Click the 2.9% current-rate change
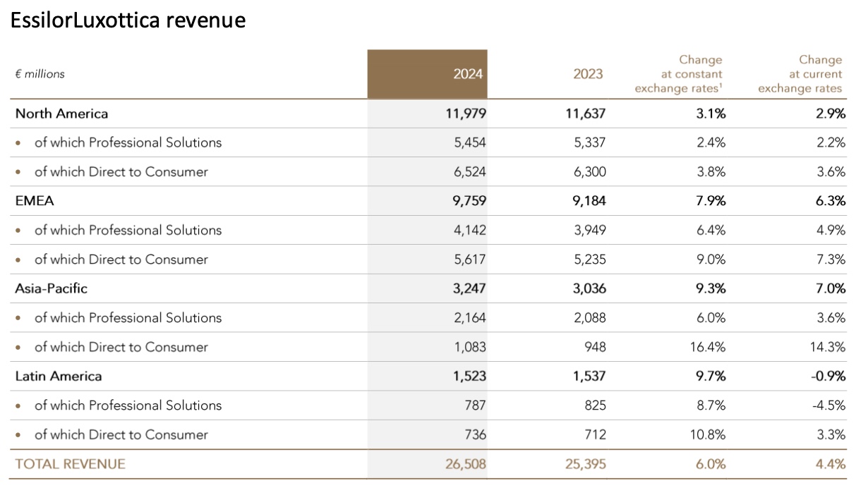Viewport: 868px width, 488px height. click(829, 113)
